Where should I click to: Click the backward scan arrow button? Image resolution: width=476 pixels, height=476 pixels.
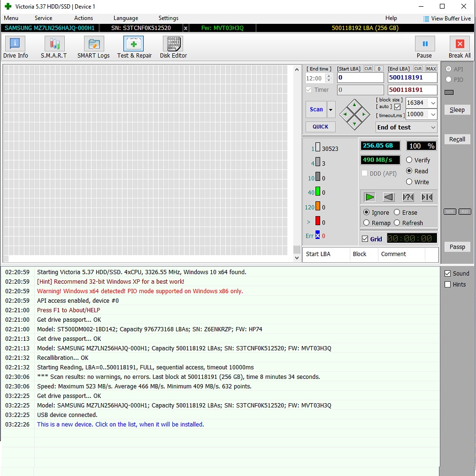[x=388, y=198]
